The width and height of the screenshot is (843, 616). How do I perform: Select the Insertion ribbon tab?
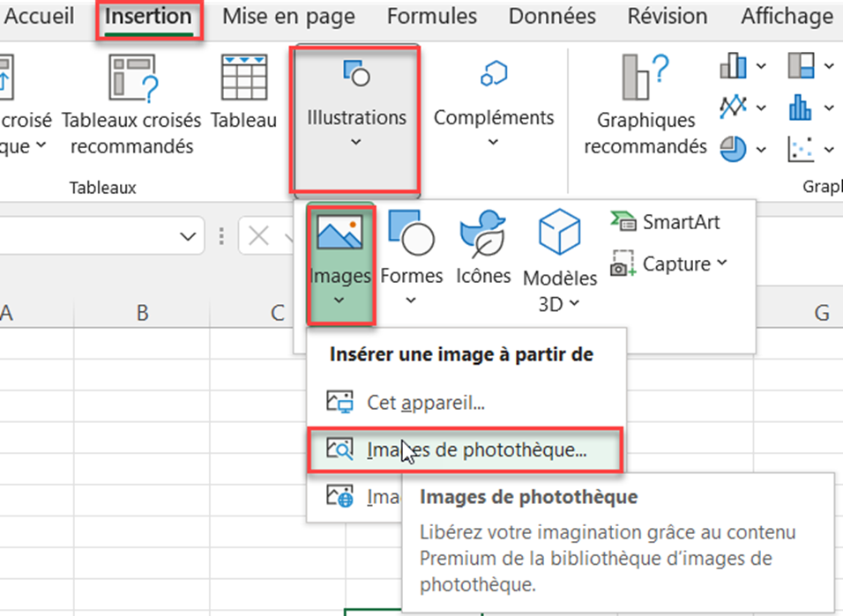tap(148, 16)
